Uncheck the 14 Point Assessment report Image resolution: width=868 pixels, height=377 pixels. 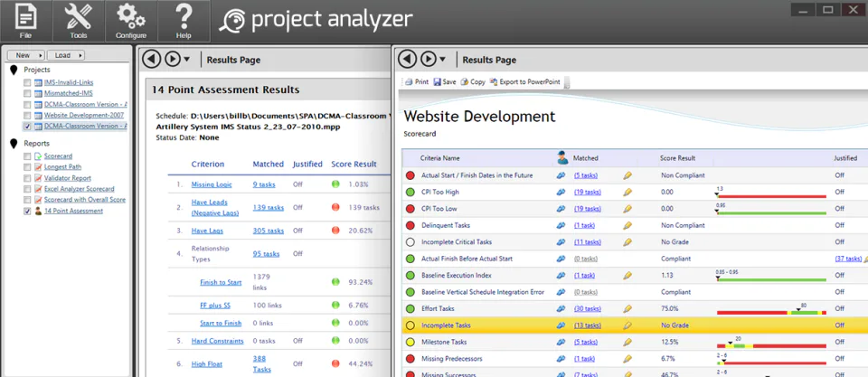(x=27, y=211)
